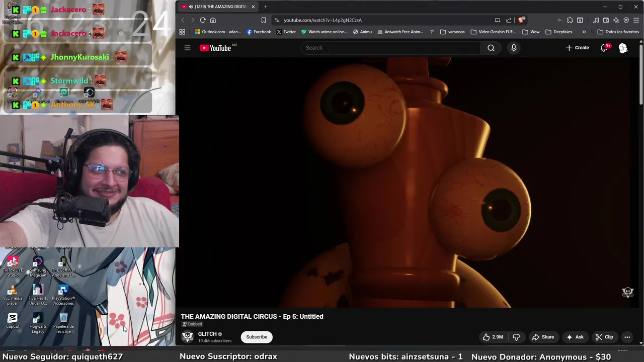Open Todos los favoritos bookmarks folder
644x362 pixels.
pos(618,32)
